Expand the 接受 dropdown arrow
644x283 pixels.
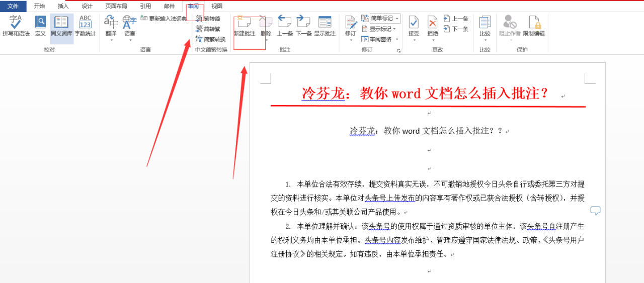point(414,40)
